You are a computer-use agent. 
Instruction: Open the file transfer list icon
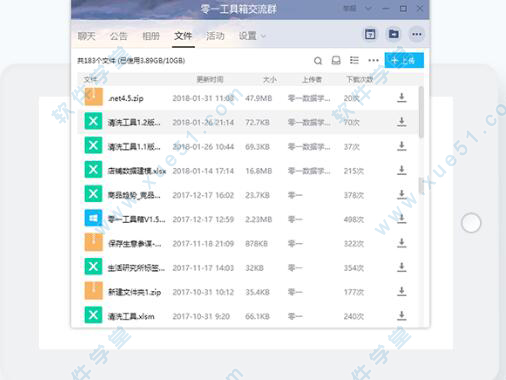click(x=336, y=60)
